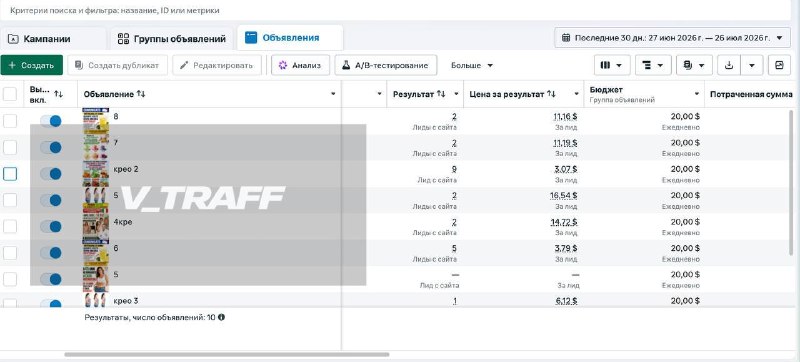Viewport: 800px width, 362px height.
Task: Open the columns layout icon menu
Action: pos(612,65)
